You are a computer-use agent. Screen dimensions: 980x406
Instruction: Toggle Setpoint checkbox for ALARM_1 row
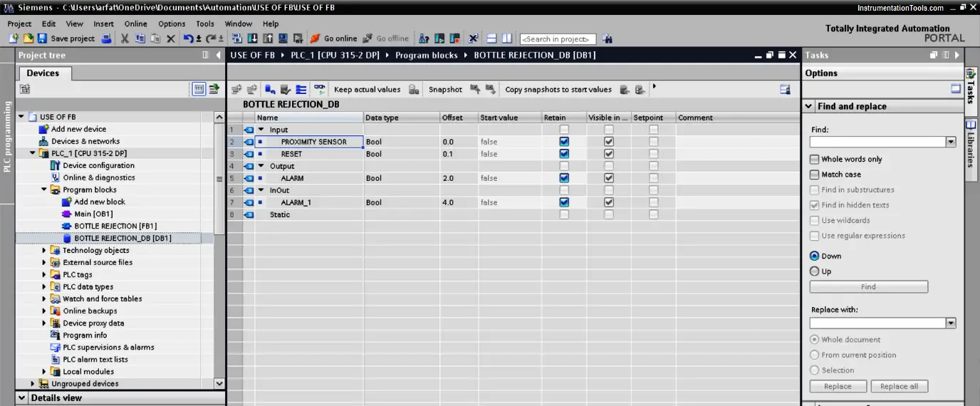[x=653, y=202]
